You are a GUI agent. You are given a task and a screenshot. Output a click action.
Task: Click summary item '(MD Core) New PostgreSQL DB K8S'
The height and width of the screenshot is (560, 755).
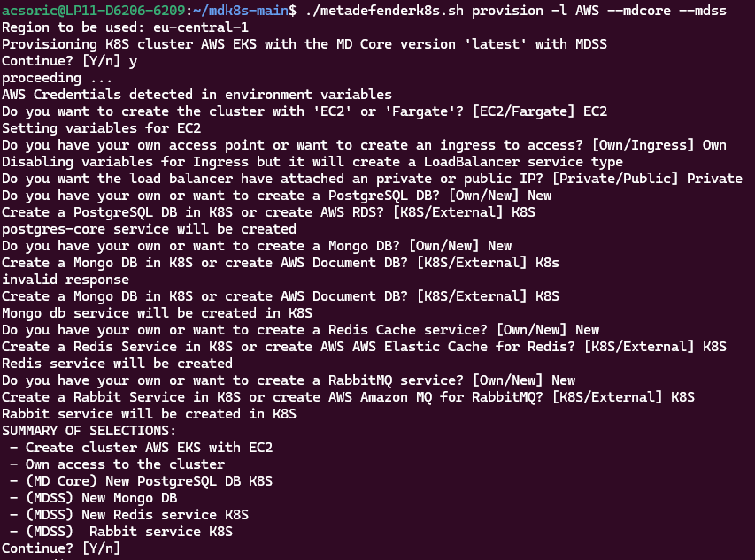[x=150, y=481]
